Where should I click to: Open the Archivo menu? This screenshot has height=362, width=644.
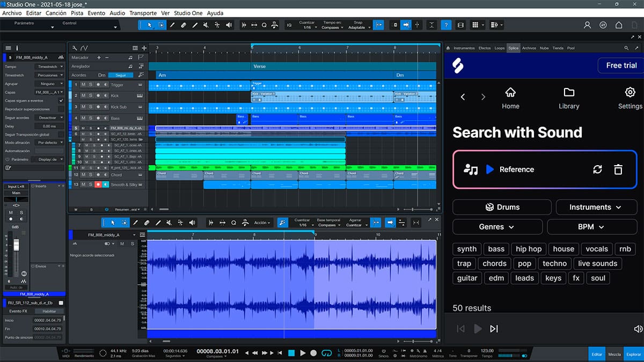click(12, 13)
